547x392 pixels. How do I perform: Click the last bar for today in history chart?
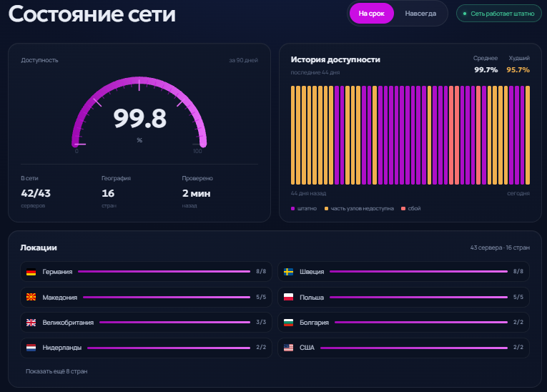click(528, 135)
